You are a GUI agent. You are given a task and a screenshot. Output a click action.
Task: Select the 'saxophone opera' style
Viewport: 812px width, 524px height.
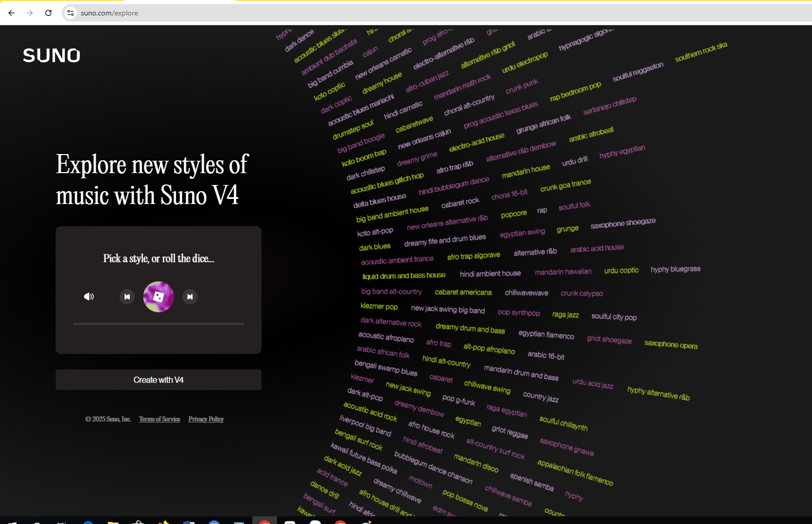(x=670, y=344)
